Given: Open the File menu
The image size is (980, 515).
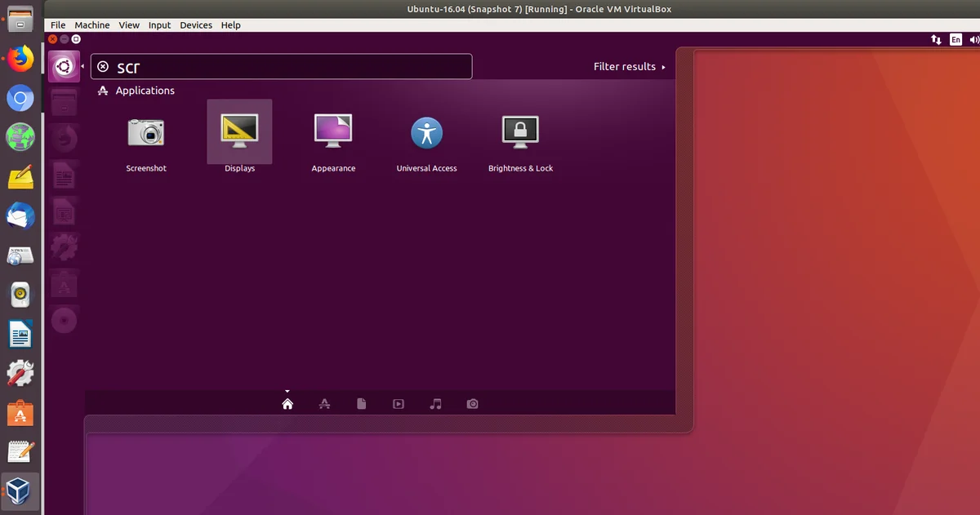Looking at the screenshot, I should [x=58, y=25].
